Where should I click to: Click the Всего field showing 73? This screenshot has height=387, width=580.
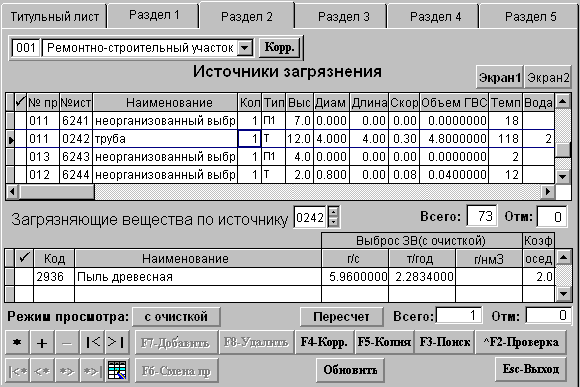[482, 216]
